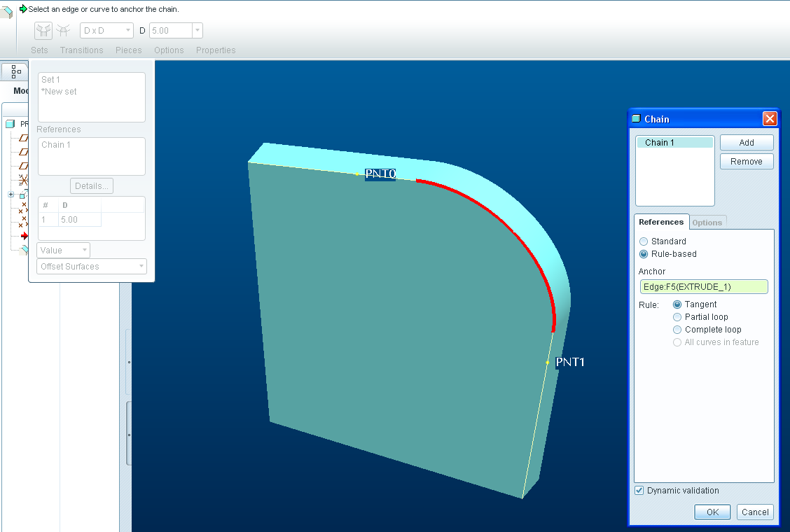The width and height of the screenshot is (790, 532).
Task: Select *New set in the sets list
Action: [59, 91]
